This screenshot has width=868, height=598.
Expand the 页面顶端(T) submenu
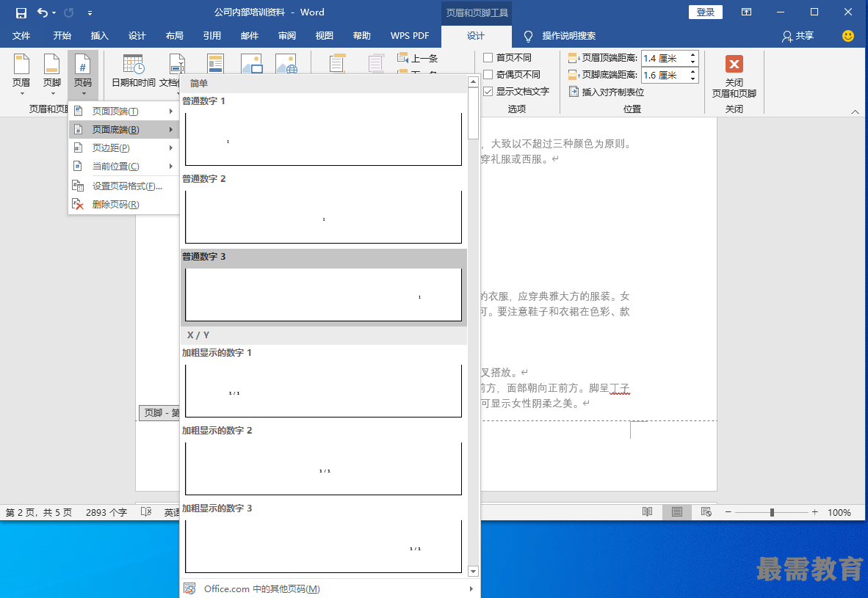(123, 112)
